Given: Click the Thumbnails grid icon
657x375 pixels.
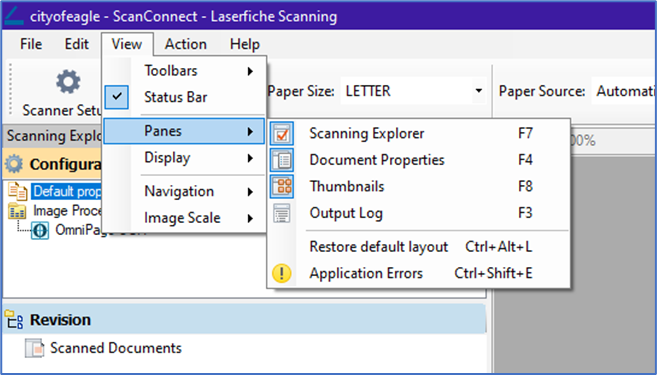Looking at the screenshot, I should click(x=282, y=186).
